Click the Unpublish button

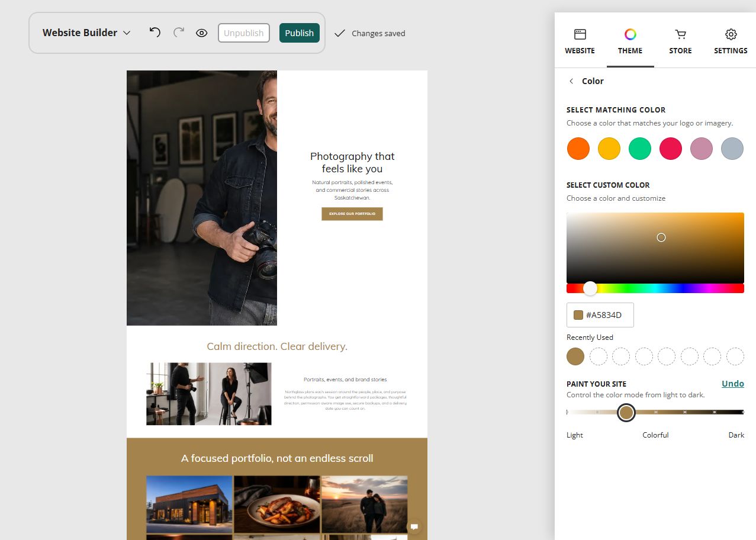244,33
